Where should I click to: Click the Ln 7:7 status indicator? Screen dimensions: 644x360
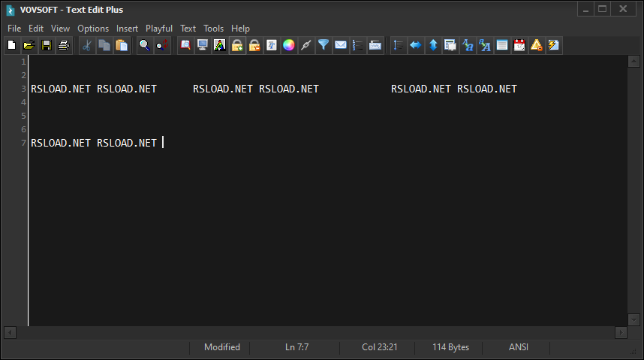tap(296, 347)
